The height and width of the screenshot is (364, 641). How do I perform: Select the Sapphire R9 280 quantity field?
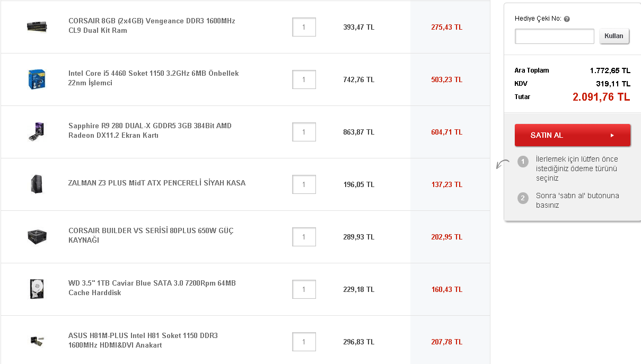pyautogui.click(x=303, y=131)
